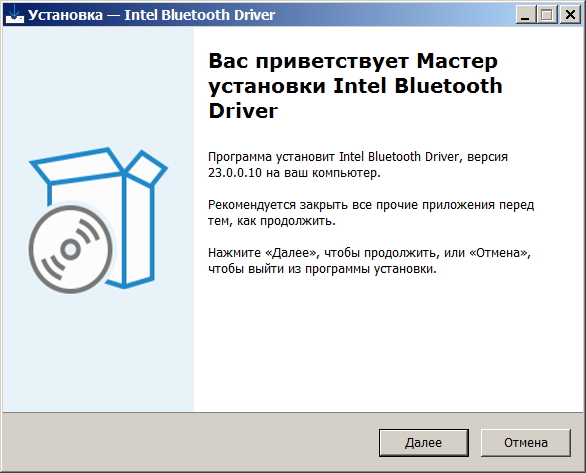Viewport: 586px width, 473px height.
Task: Click the right flap of the box graphic
Action: [x=146, y=167]
